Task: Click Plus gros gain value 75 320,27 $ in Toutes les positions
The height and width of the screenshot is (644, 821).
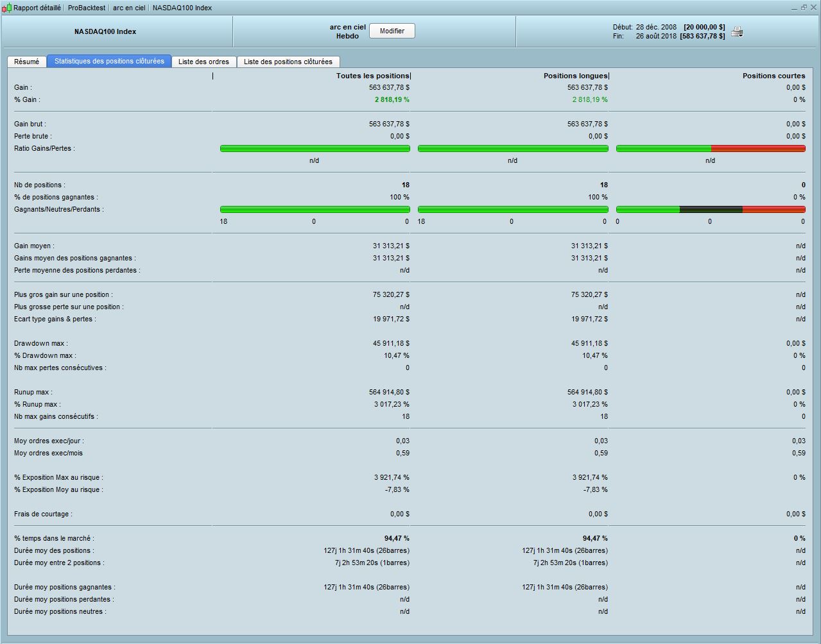Action: pyautogui.click(x=391, y=294)
